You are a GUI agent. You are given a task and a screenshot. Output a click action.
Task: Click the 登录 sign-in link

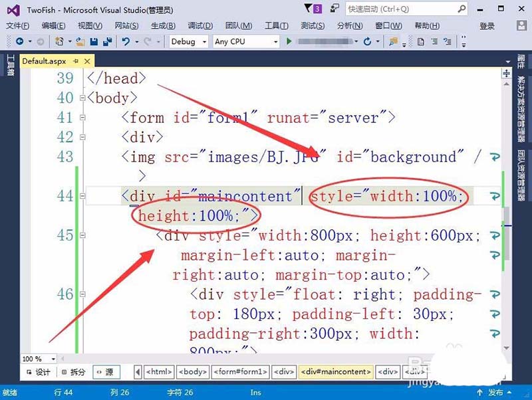point(487,26)
